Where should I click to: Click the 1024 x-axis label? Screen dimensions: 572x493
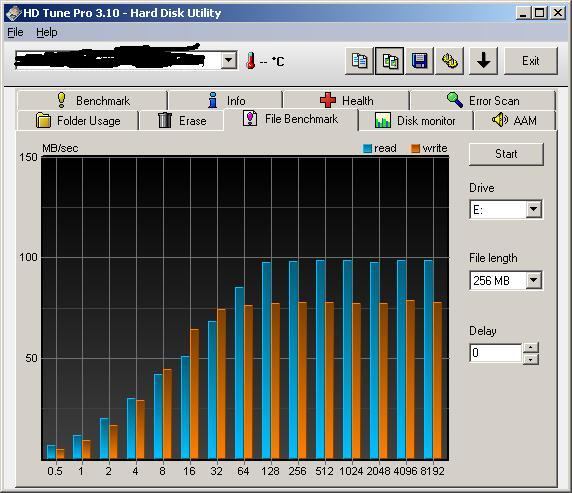[351, 471]
